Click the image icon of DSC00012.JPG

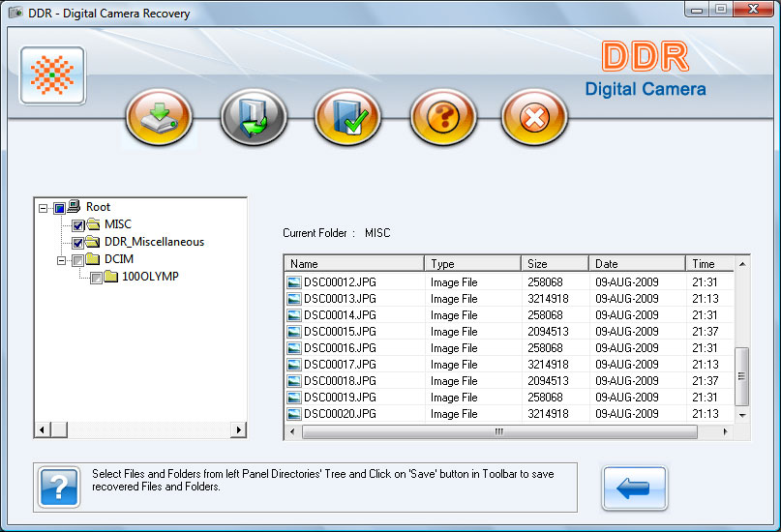(294, 282)
